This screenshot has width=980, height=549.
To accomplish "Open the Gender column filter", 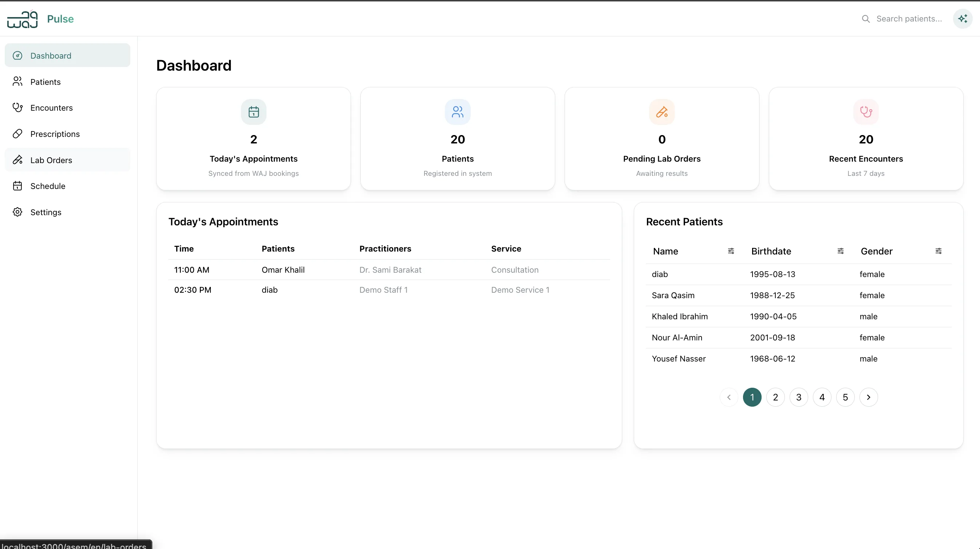I will point(938,251).
